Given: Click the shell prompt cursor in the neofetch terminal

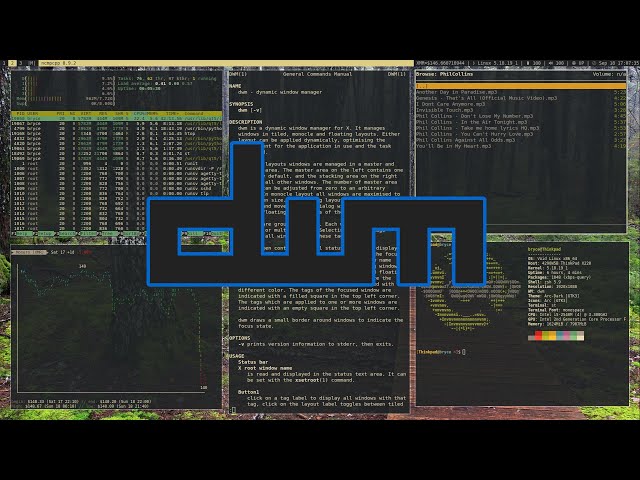Looking at the screenshot, I should [x=463, y=352].
